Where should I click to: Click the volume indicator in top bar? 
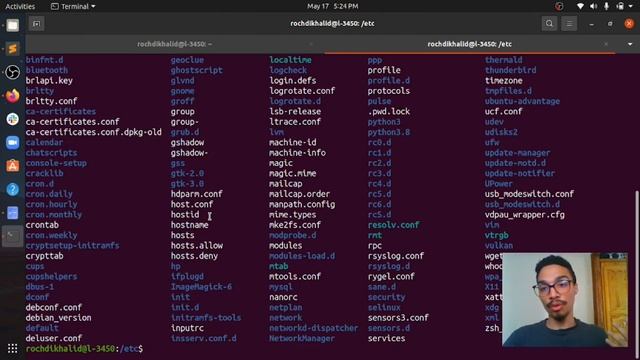pyautogui.click(x=593, y=6)
